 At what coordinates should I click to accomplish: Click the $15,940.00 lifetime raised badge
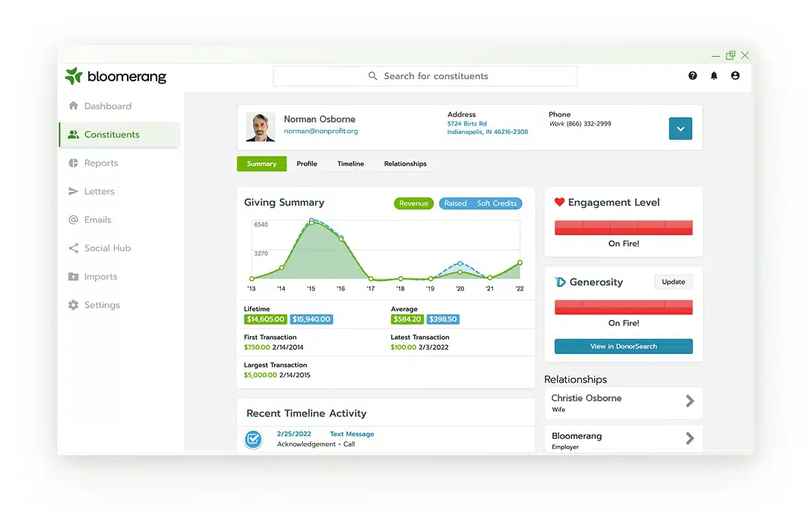tap(311, 319)
